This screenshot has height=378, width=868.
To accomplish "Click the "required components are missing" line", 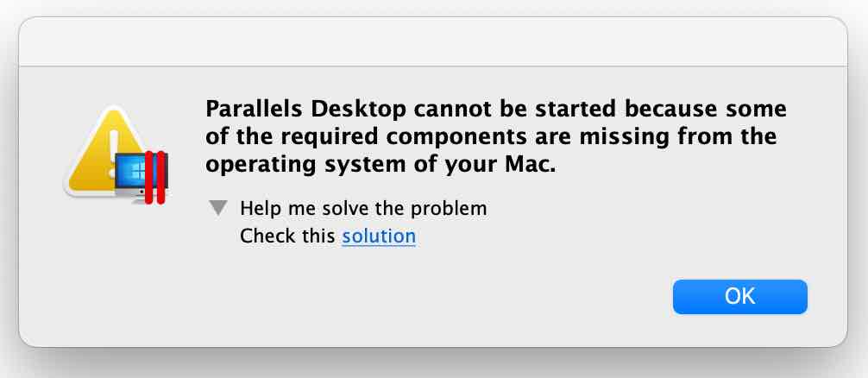I will click(491, 137).
